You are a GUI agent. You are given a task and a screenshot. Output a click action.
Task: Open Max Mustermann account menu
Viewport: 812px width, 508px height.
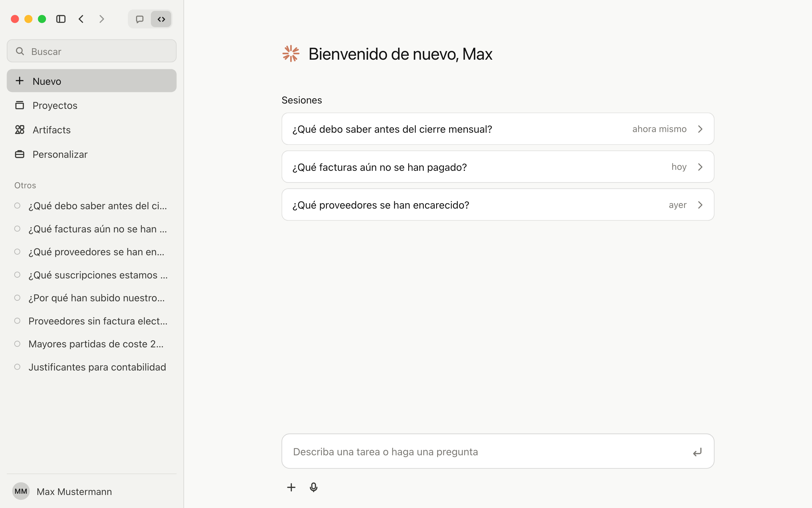(x=92, y=491)
